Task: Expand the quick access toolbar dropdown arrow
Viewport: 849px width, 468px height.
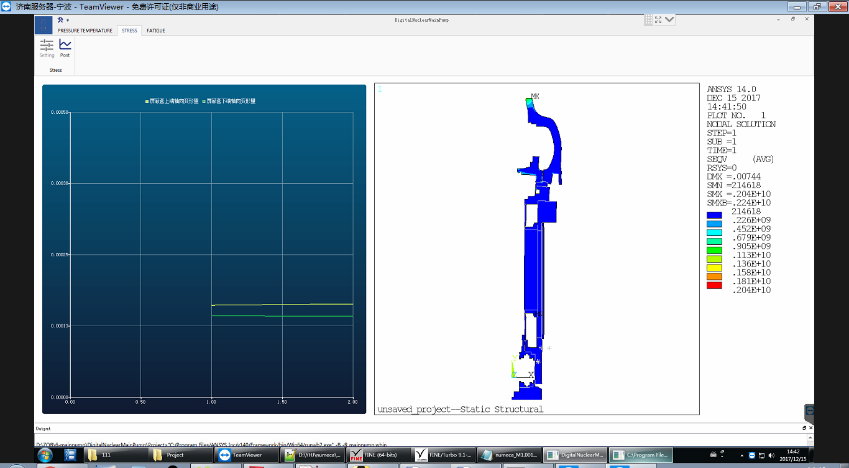Action: 68,21
